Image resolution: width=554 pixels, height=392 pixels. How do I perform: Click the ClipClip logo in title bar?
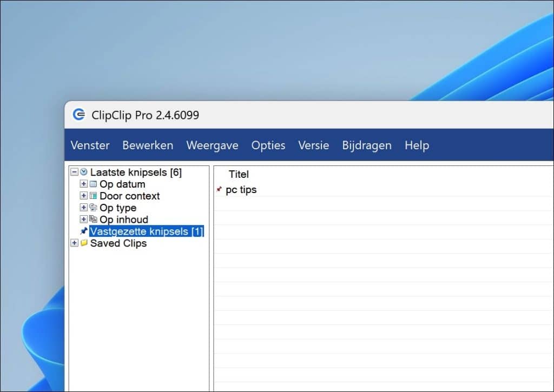(x=79, y=115)
